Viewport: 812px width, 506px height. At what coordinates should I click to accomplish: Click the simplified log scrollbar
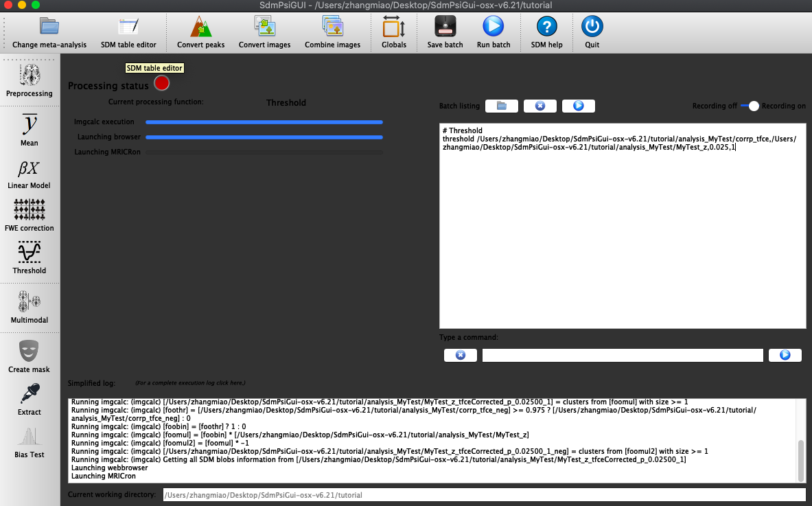pyautogui.click(x=800, y=461)
